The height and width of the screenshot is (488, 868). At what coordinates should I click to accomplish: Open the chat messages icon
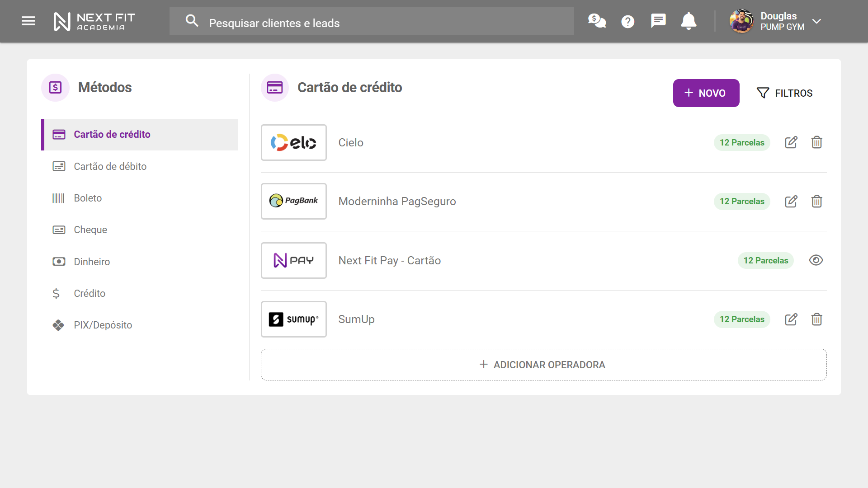point(658,21)
